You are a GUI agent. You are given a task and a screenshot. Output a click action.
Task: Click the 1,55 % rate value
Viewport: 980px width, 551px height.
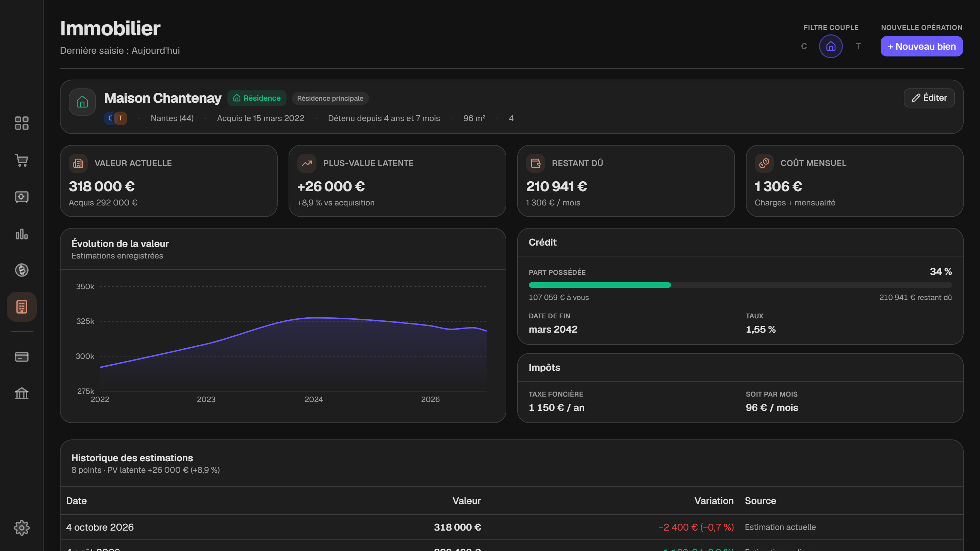[761, 329]
